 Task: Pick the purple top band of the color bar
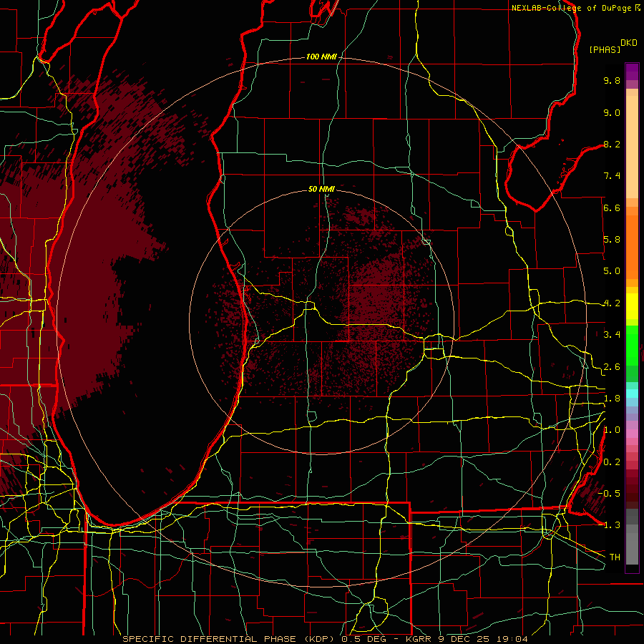(632, 72)
